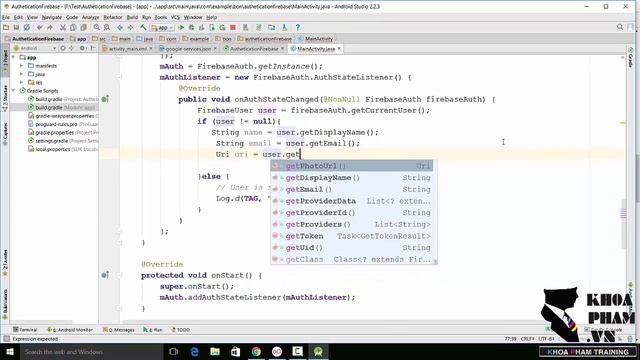Open the Android Monitor tool window
This screenshot has height=360, width=640.
pyautogui.click(x=69, y=329)
